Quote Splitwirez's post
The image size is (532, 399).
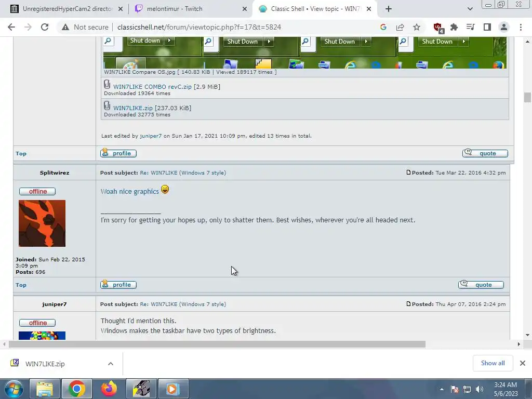(x=481, y=285)
